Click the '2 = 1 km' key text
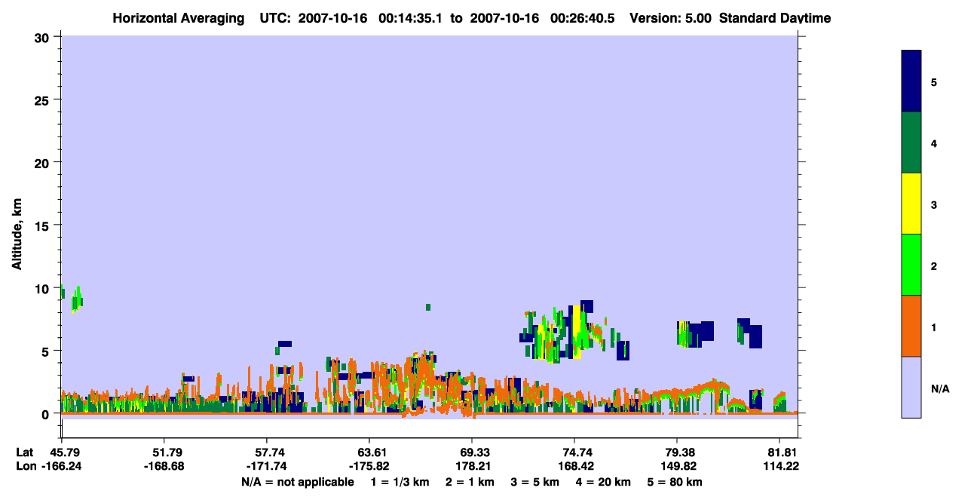 point(469,482)
